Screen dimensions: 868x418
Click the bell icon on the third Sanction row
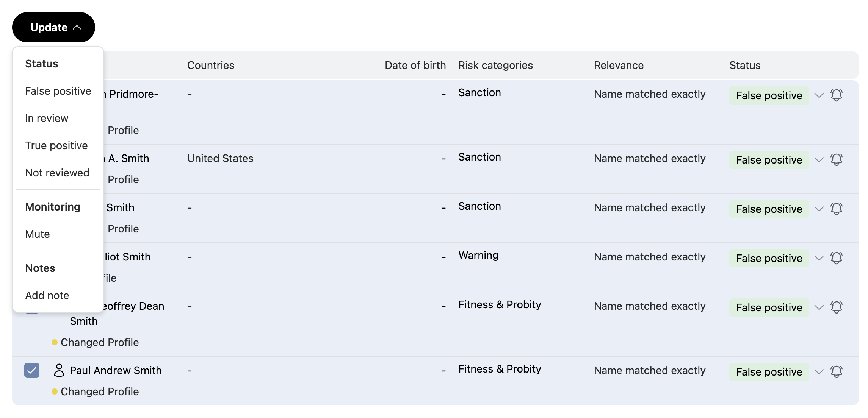(837, 209)
